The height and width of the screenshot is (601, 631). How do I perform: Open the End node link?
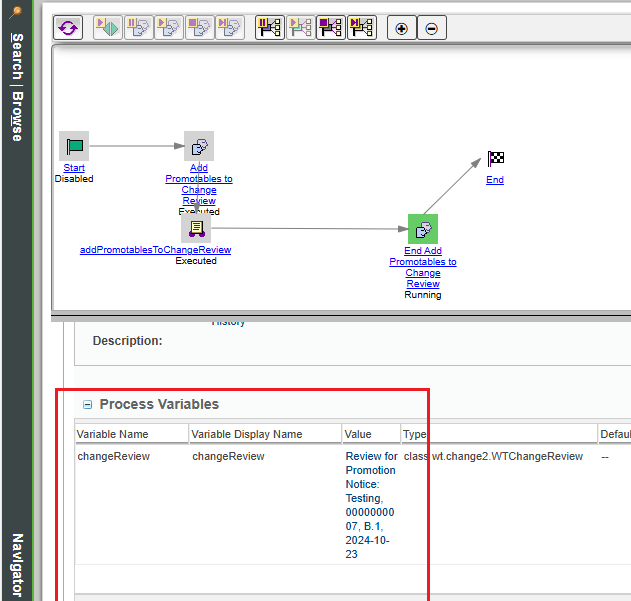click(x=495, y=180)
